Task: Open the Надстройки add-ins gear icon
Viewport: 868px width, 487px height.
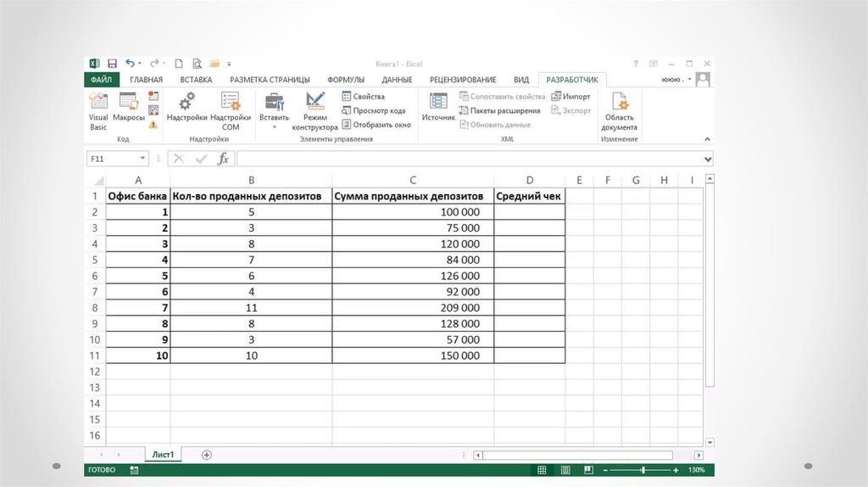Action: coord(186,109)
